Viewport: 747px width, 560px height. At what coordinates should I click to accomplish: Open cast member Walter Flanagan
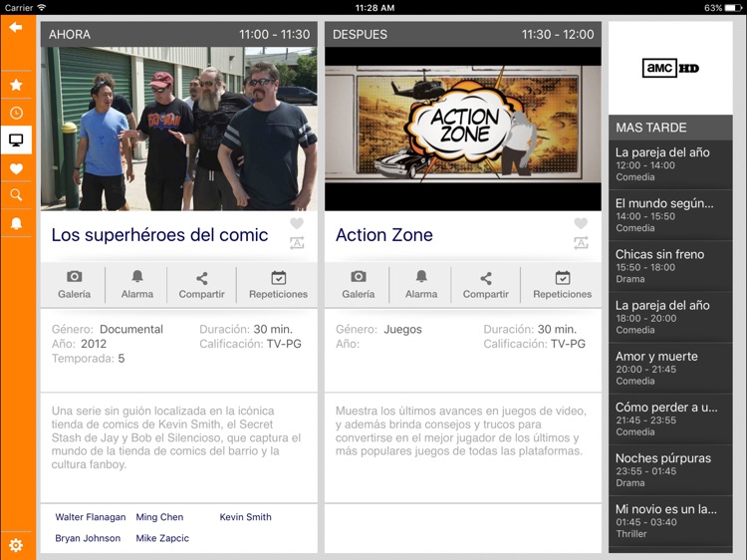pos(91,517)
